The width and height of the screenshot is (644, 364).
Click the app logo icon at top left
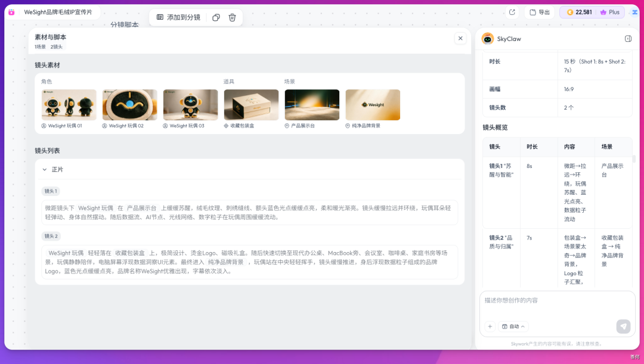[11, 13]
